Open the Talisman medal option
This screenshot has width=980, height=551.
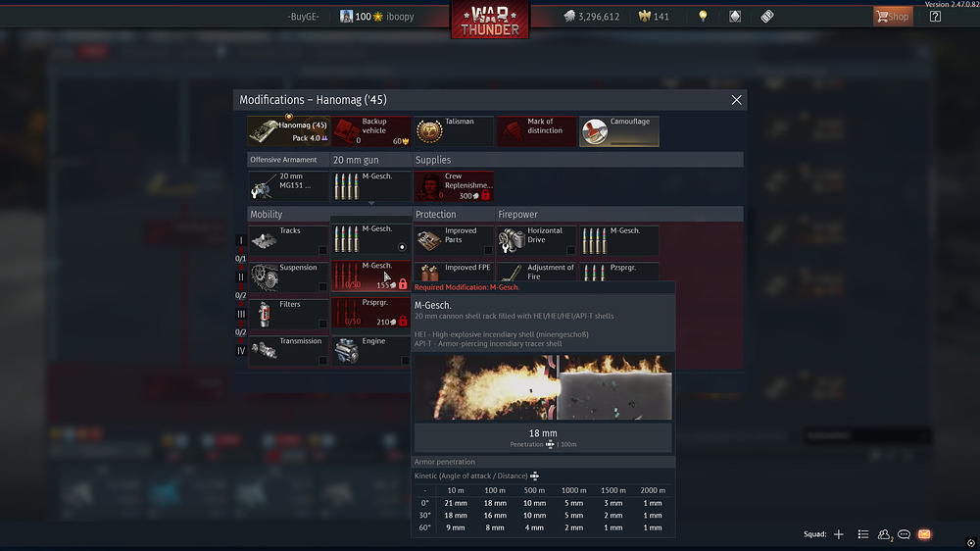[x=453, y=131]
